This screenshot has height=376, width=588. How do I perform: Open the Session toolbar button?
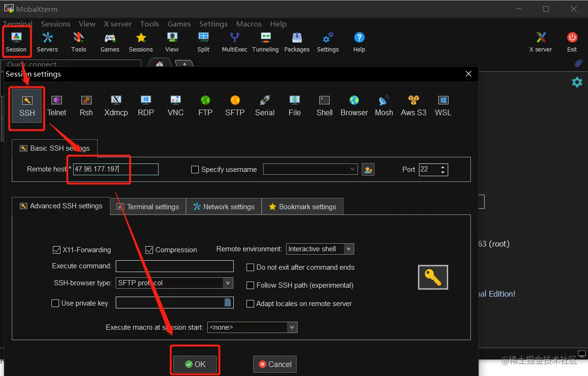[x=16, y=42]
